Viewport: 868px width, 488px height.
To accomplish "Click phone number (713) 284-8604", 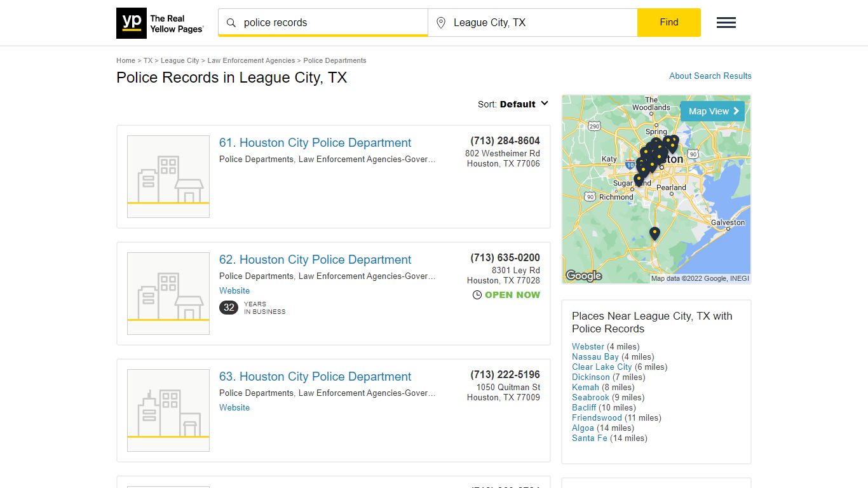I will click(505, 140).
